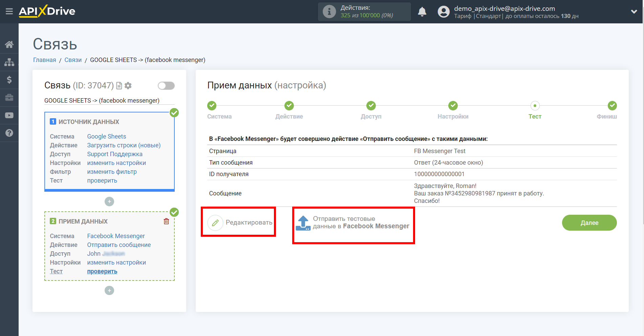Click Загрузить строки (новые) link
Viewport: 644px width, 336px height.
[124, 145]
